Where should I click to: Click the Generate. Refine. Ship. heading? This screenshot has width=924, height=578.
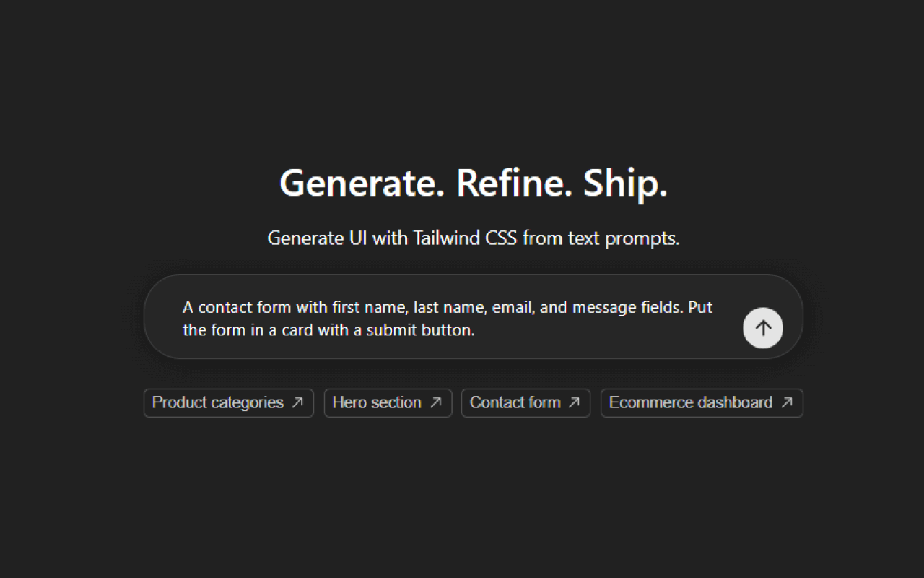(473, 183)
